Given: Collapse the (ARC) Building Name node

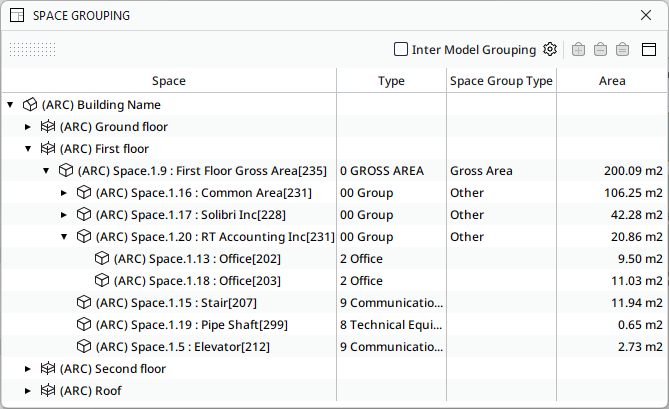Looking at the screenshot, I should click(10, 104).
